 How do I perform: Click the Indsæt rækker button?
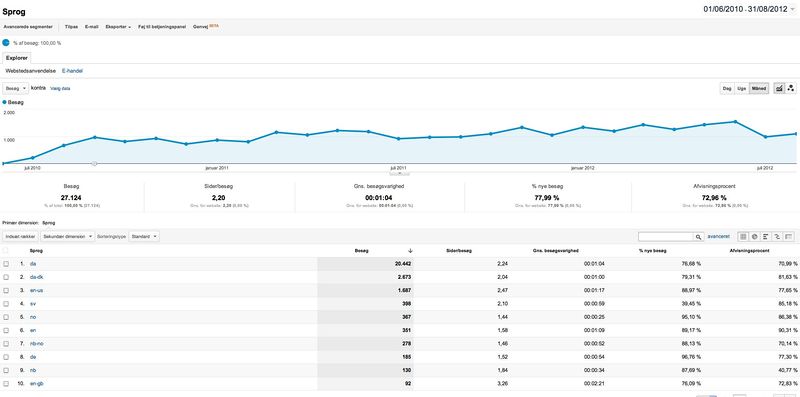click(20, 237)
